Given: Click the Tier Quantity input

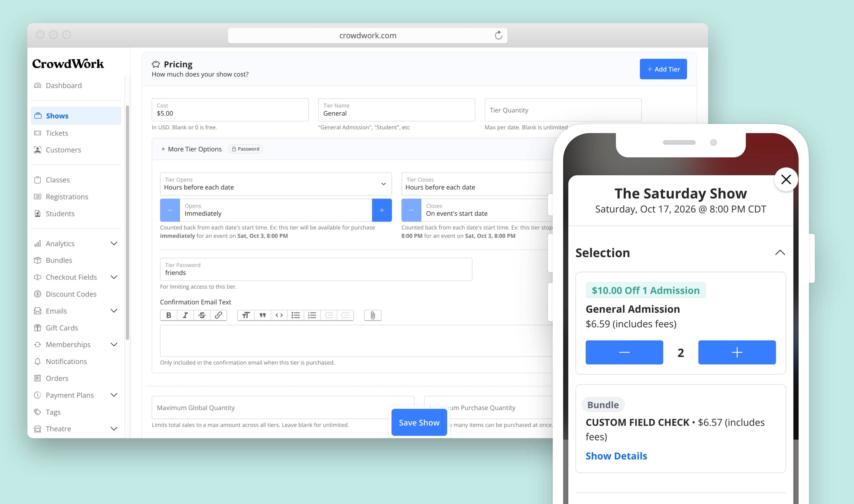Looking at the screenshot, I should [x=563, y=110].
